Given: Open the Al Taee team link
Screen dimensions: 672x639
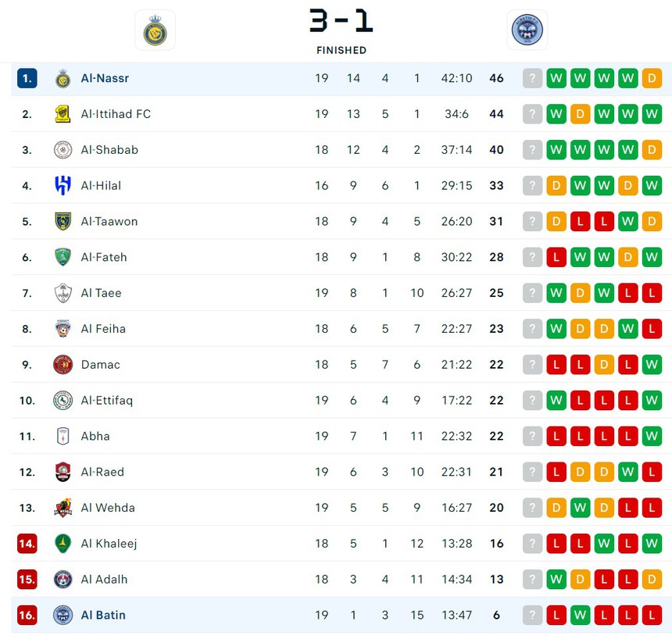Looking at the screenshot, I should pyautogui.click(x=101, y=293).
